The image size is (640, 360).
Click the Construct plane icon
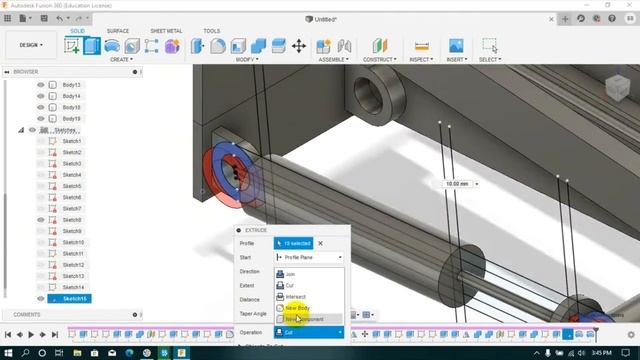pyautogui.click(x=380, y=46)
